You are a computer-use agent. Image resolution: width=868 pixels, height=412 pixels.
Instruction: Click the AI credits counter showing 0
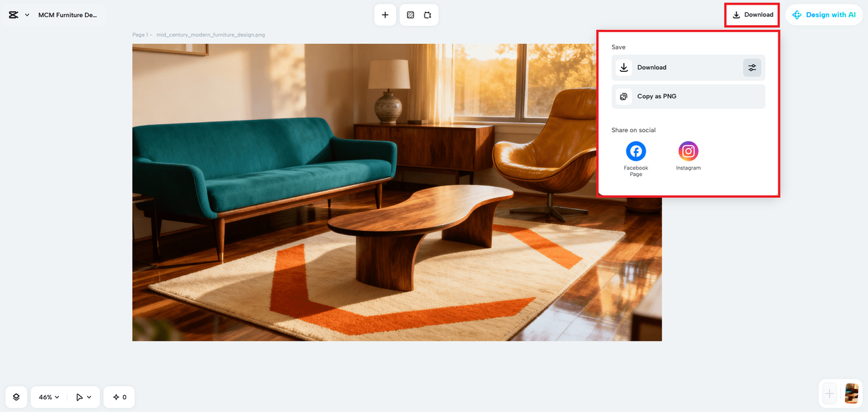[x=119, y=397]
